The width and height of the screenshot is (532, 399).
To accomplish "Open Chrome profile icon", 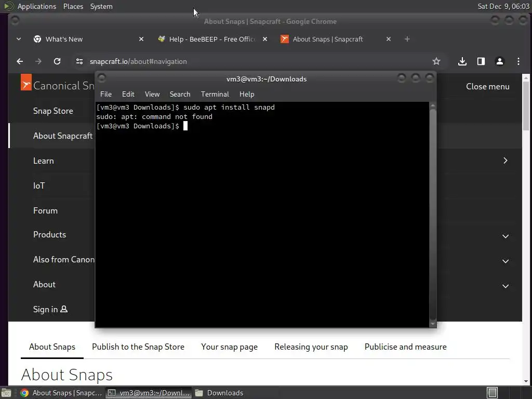I will tap(499, 61).
